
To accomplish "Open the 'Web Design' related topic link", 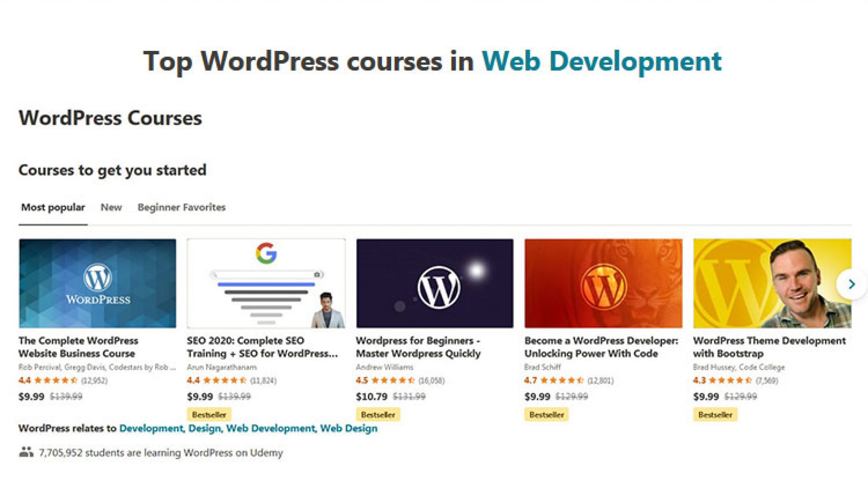I will coord(350,428).
